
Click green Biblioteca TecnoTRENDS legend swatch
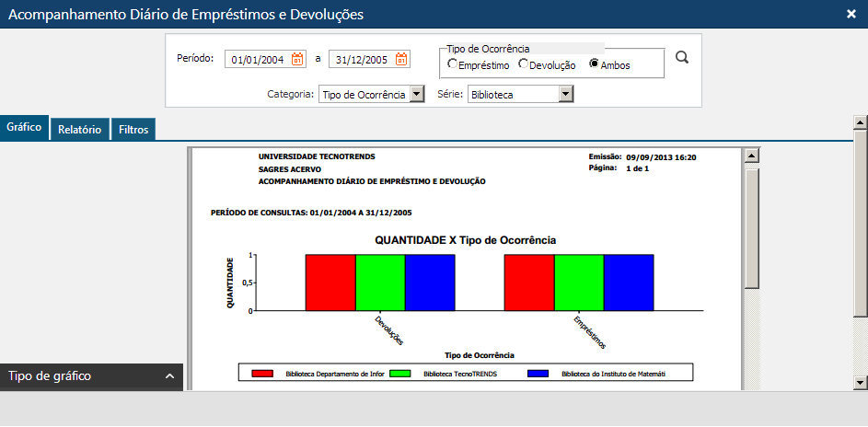[x=399, y=374]
